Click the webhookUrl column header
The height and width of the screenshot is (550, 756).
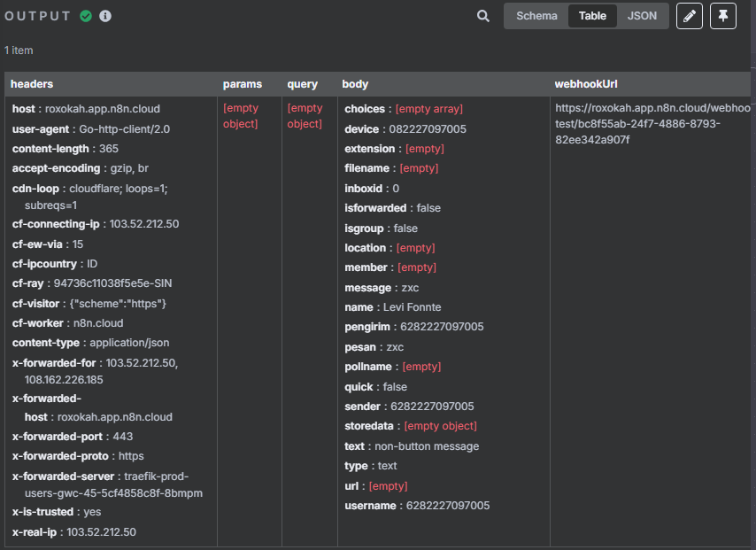[586, 84]
